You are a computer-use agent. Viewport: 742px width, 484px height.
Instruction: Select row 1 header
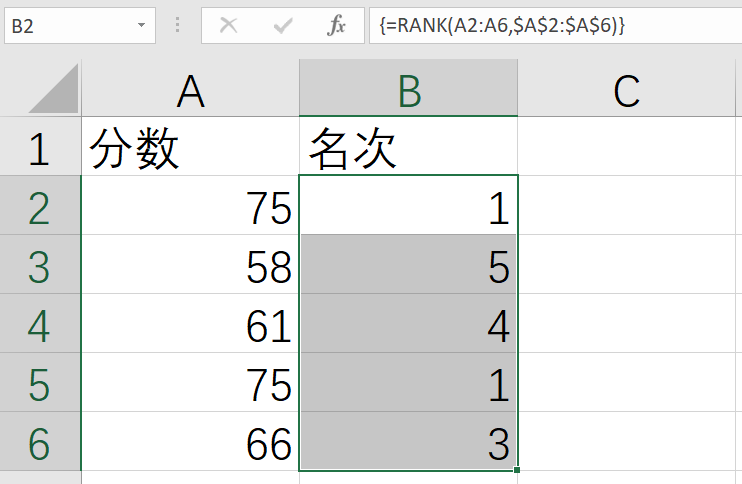[39, 148]
